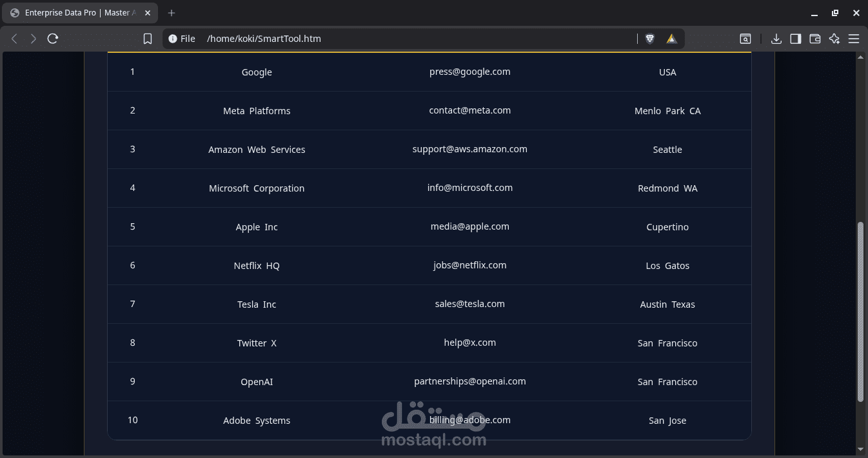The height and width of the screenshot is (458, 868).
Task: Click row number 5
Action: click(132, 226)
